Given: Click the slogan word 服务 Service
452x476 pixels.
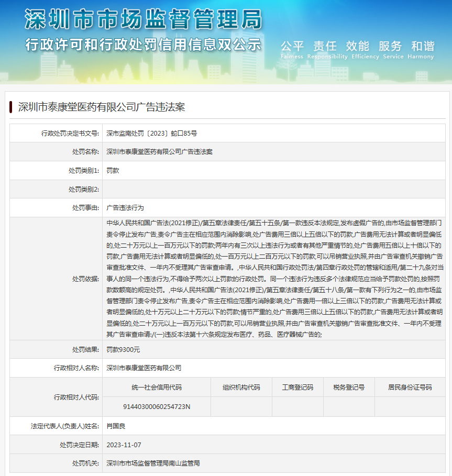Looking at the screenshot, I should (x=393, y=50).
